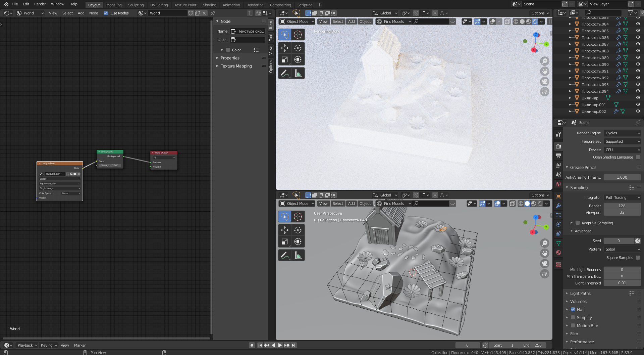Open Render properties tab

point(558,146)
